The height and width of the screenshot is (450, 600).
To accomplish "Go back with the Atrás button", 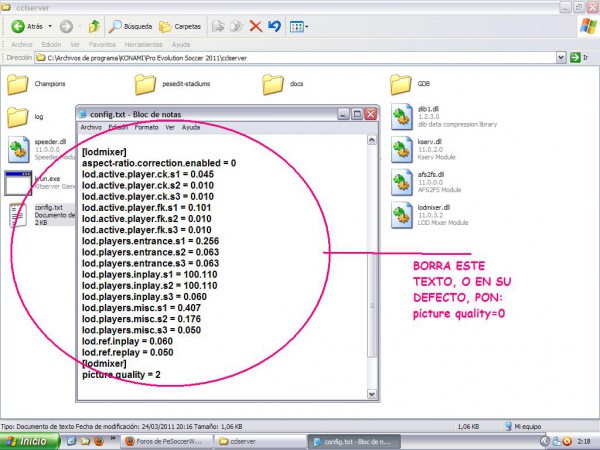I will pos(26,26).
